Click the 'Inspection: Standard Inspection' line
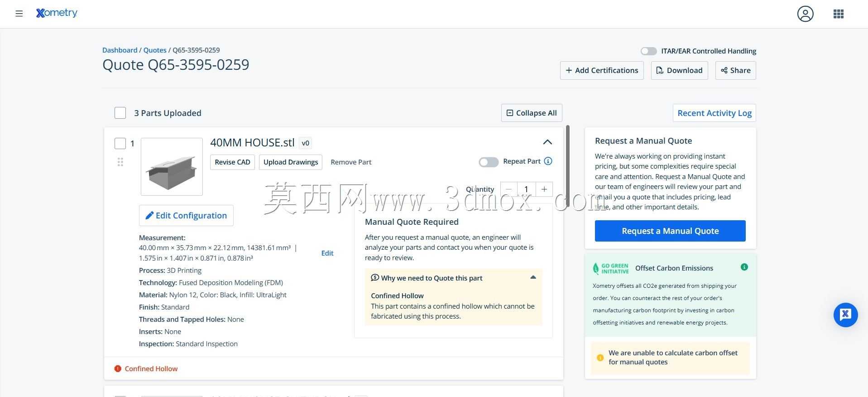 188,344
